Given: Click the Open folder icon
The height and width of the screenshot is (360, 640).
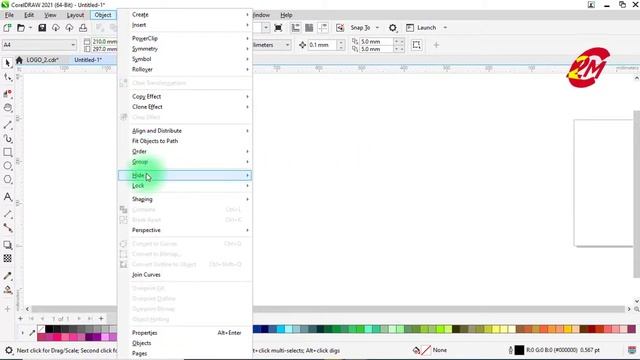Looking at the screenshot, I should [20, 28].
